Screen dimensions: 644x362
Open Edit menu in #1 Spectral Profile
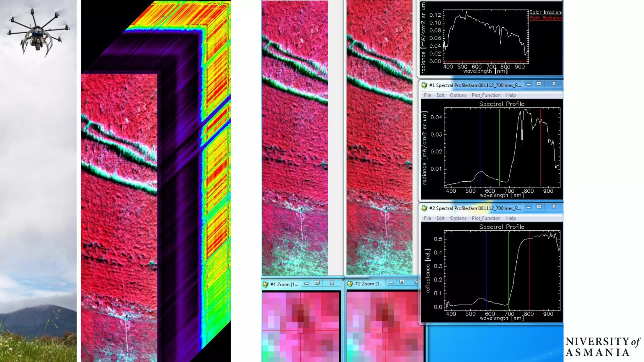tap(440, 95)
